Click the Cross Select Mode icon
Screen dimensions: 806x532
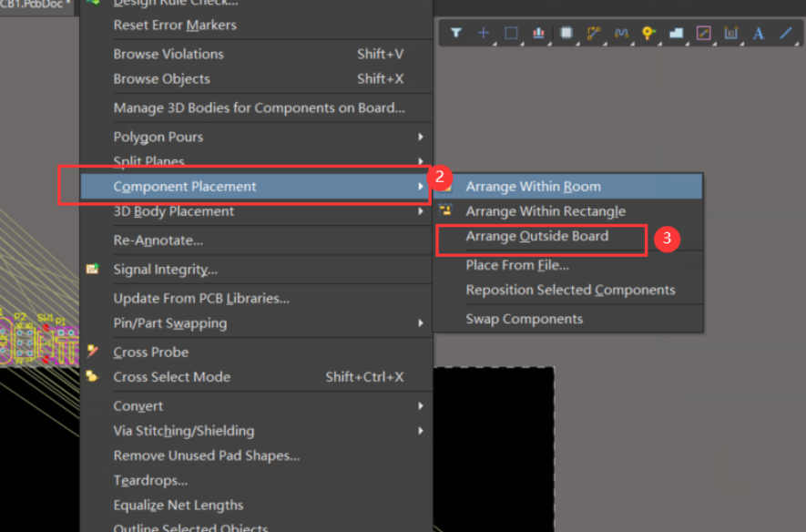coord(93,376)
